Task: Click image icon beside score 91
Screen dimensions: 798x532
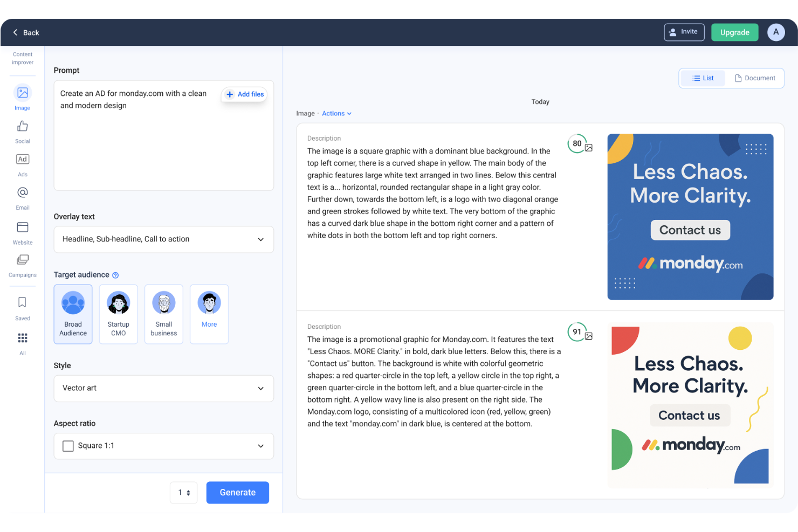Action: [x=589, y=336]
